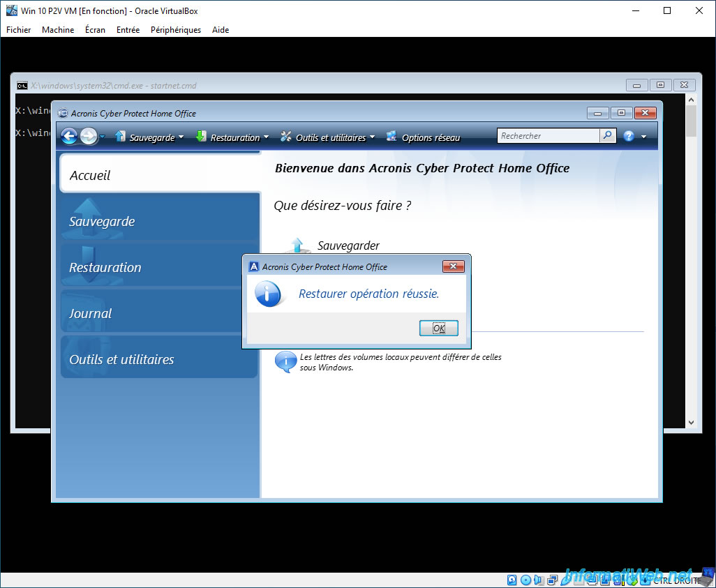716x588 pixels.
Task: Open the help dropdown arrow
Action: pos(644,137)
